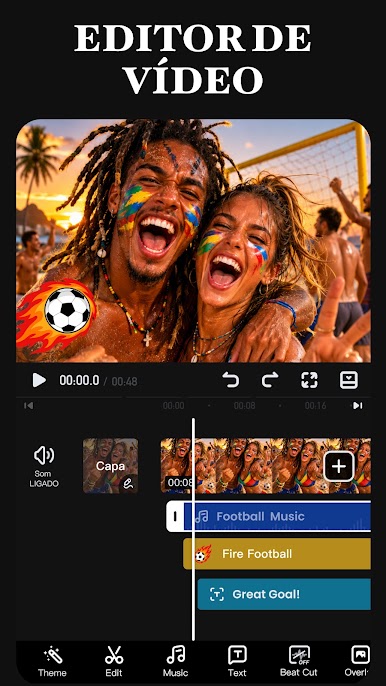The width and height of the screenshot is (386, 686).
Task: Undo the last edit
Action: coord(231,380)
